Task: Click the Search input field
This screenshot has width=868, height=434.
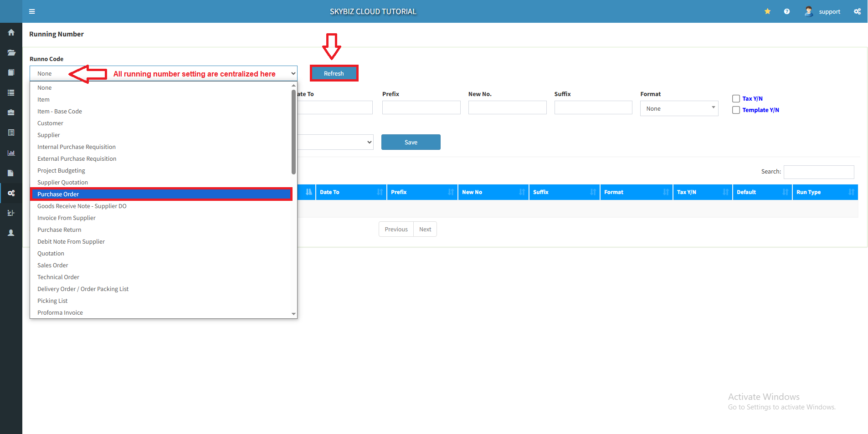Action: tap(818, 172)
